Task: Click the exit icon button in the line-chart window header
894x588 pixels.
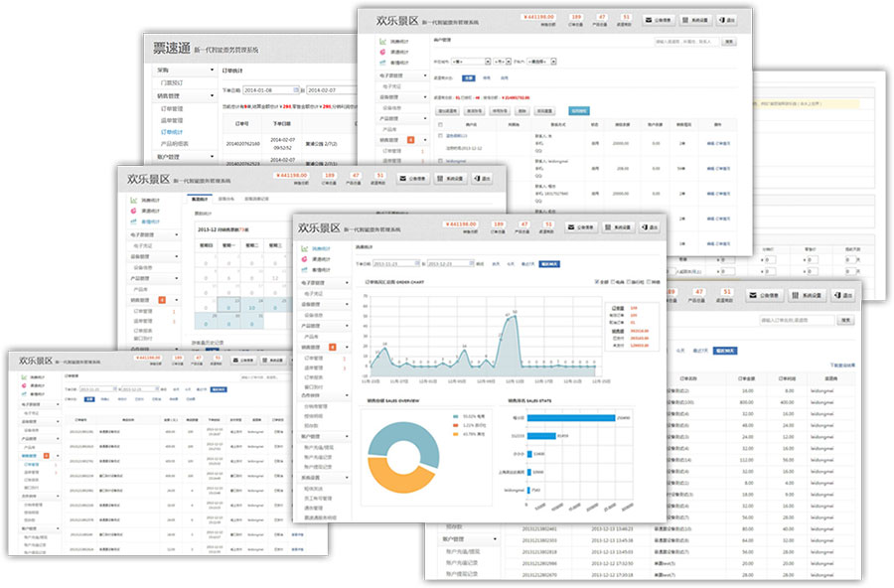Action: [x=650, y=227]
